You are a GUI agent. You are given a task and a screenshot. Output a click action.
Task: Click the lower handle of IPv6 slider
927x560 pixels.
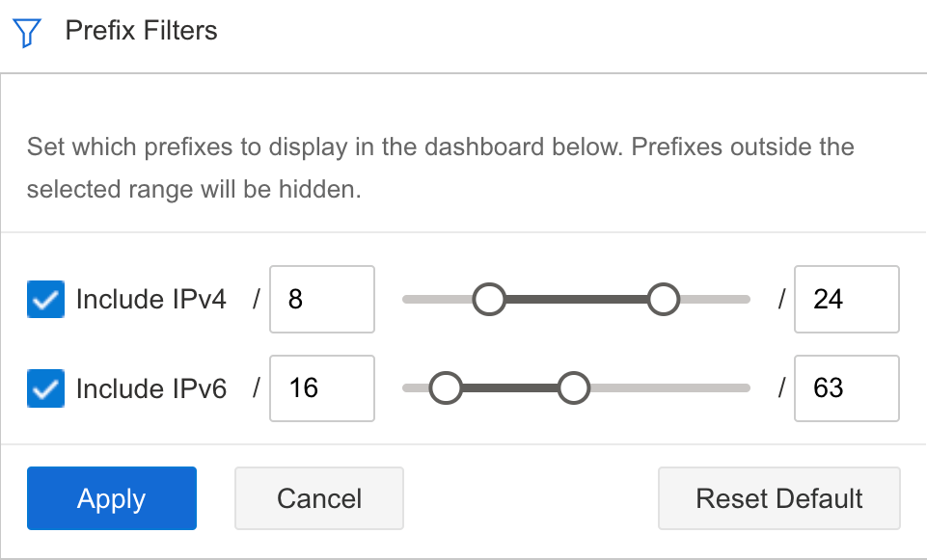(446, 388)
